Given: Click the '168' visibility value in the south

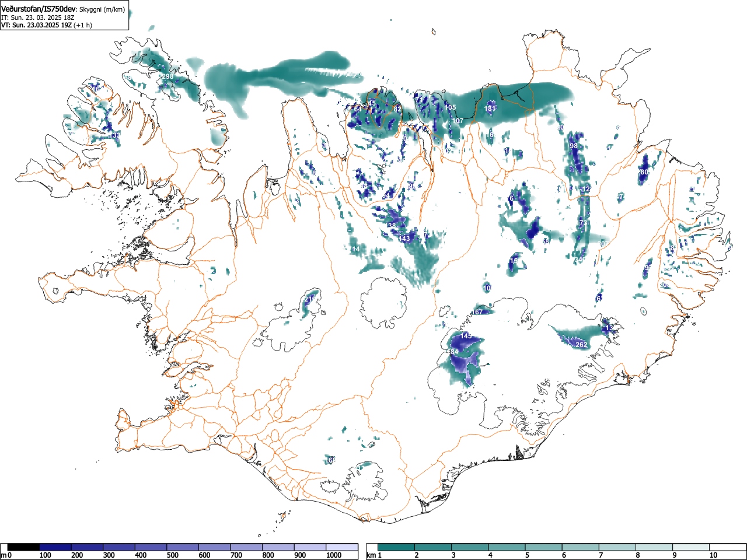Looking at the screenshot, I should (x=331, y=460).
